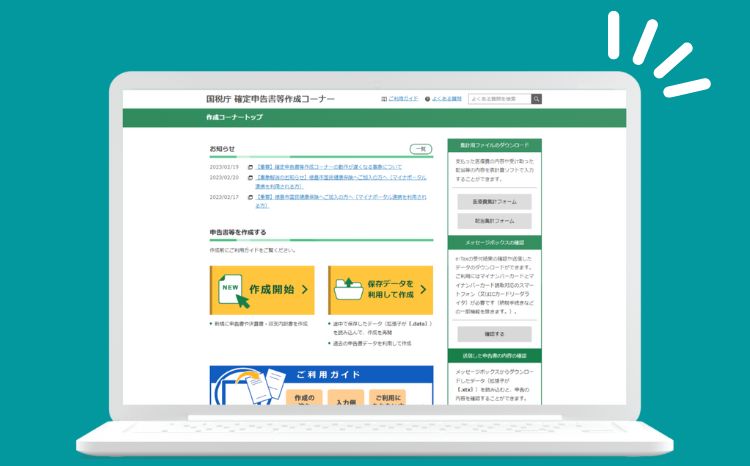Click the 配当集計フォーム button
The image size is (750, 466).
click(494, 221)
